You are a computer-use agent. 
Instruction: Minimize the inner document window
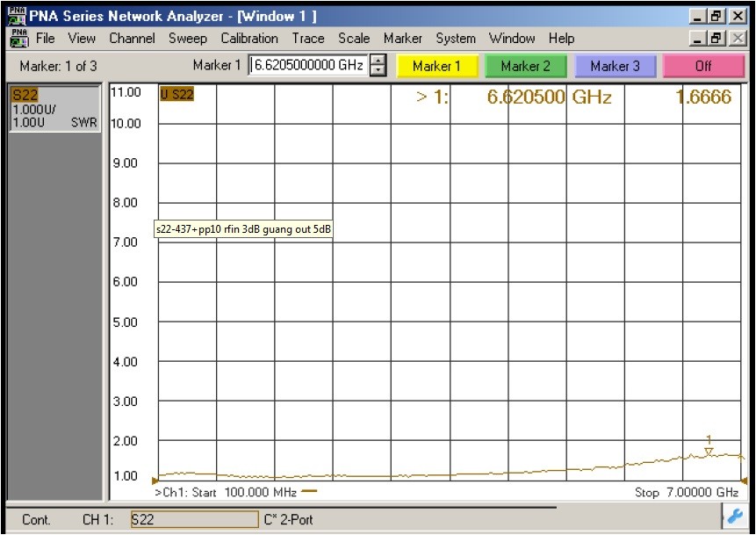click(x=698, y=38)
